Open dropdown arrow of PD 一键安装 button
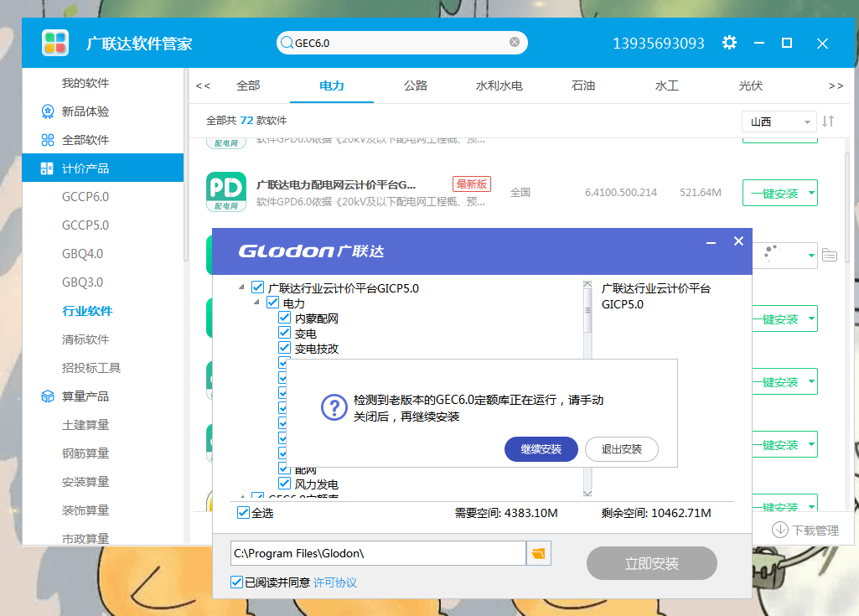 (811, 193)
